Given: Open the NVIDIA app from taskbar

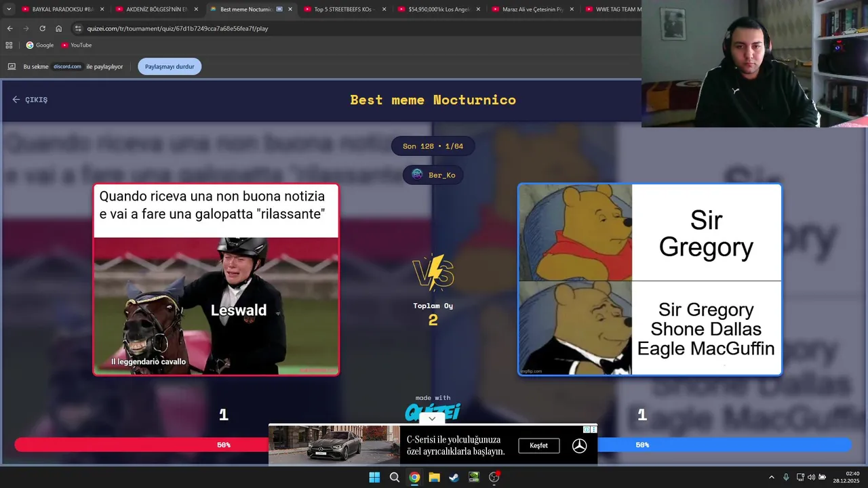Looking at the screenshot, I should [x=474, y=477].
